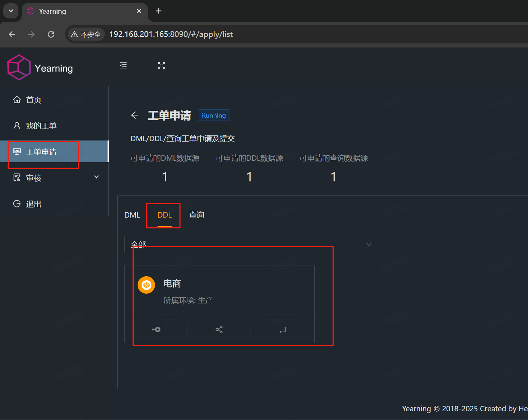Click the dropdown chevron beside 全部
528x420 pixels.
coord(369,244)
